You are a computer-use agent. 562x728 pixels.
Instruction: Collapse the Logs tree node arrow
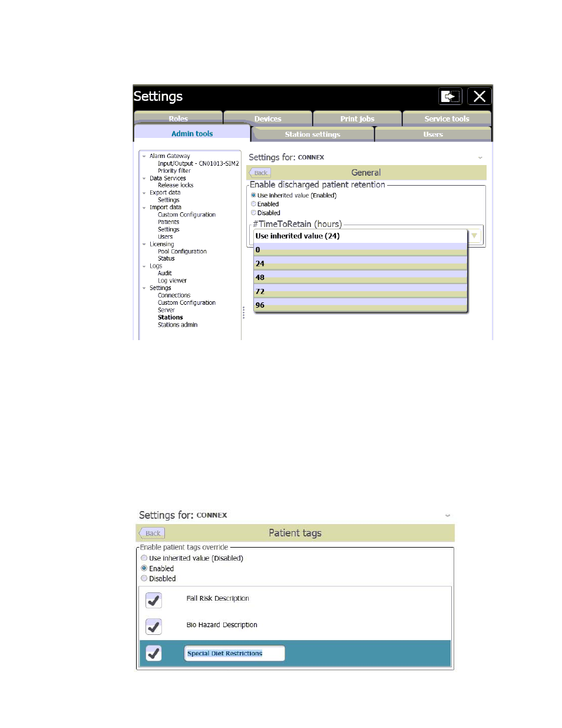[144, 266]
